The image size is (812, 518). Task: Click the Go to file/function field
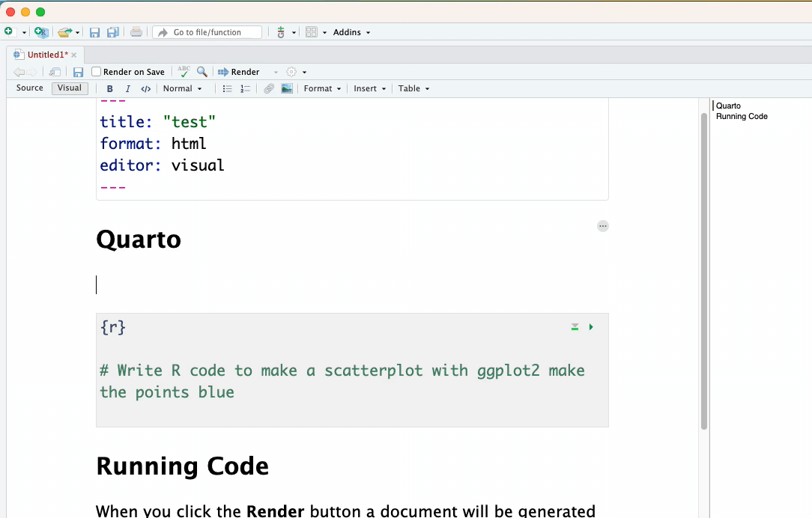point(207,32)
